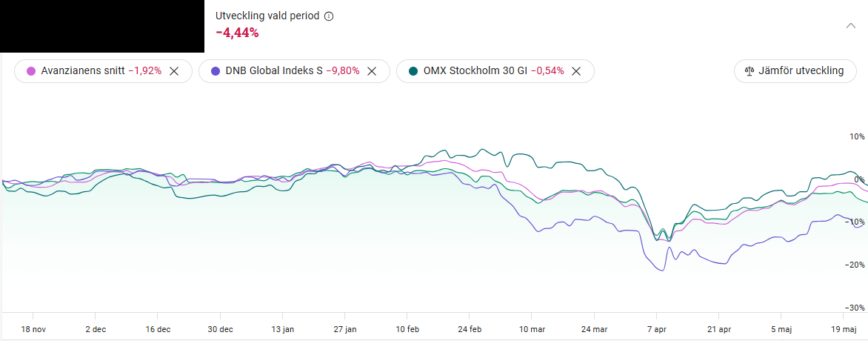Click the pink Avanzianens snitt color dot
Viewport: 868px width, 341px height.
(31, 71)
